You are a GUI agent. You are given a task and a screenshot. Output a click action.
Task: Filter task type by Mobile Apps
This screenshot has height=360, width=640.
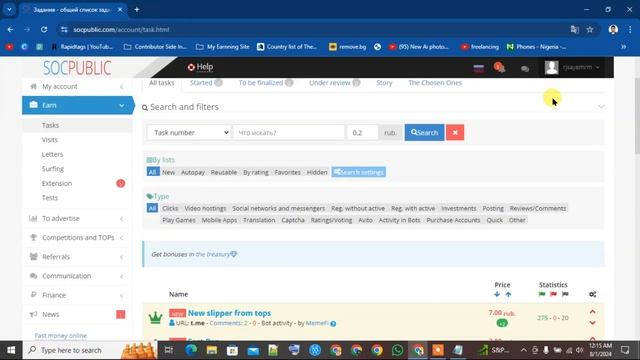(219, 220)
